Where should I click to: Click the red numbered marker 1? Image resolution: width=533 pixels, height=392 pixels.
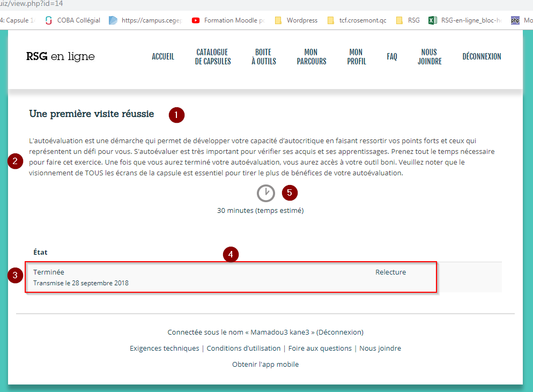[176, 115]
